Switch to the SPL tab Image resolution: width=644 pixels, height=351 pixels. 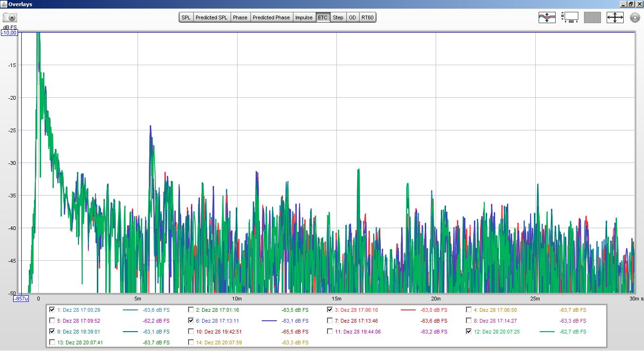point(186,17)
